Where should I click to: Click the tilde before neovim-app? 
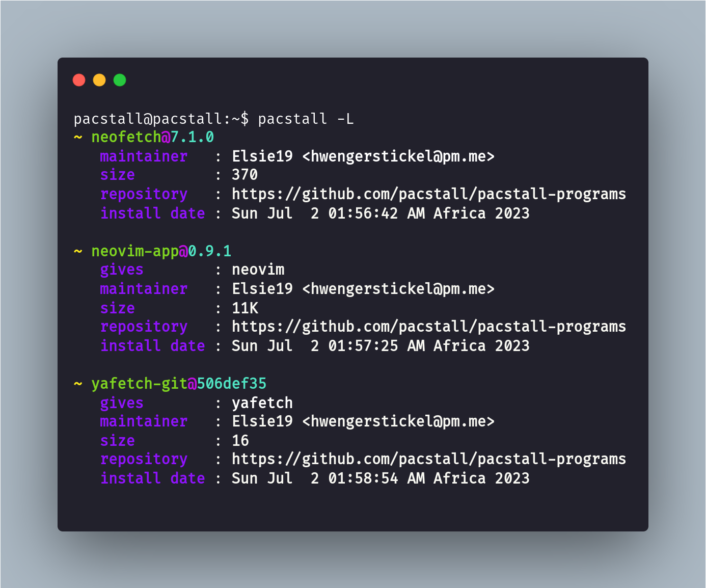[78, 251]
